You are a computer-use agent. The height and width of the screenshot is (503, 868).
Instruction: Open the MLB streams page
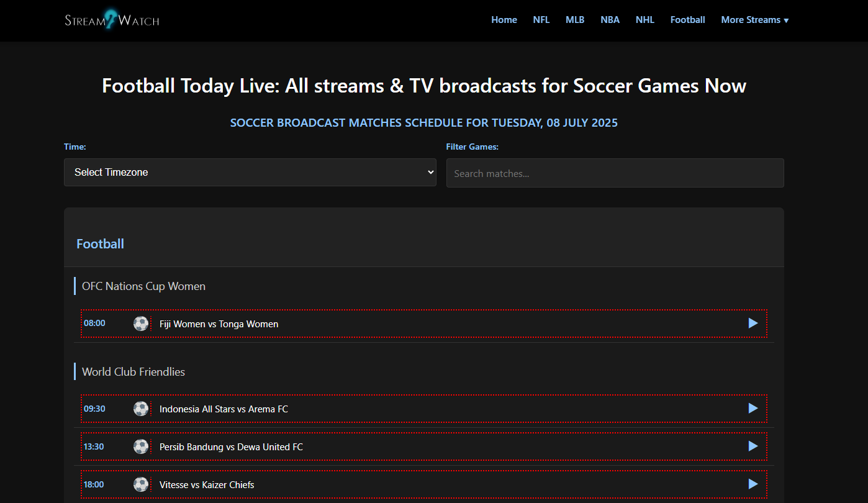pos(575,20)
